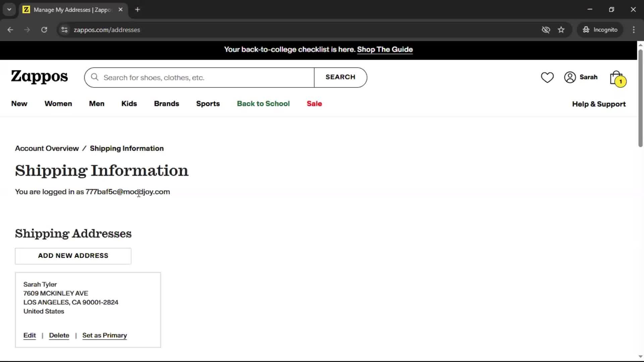Image resolution: width=644 pixels, height=362 pixels.
Task: Open the shopping bag cart icon
Action: pyautogui.click(x=617, y=78)
